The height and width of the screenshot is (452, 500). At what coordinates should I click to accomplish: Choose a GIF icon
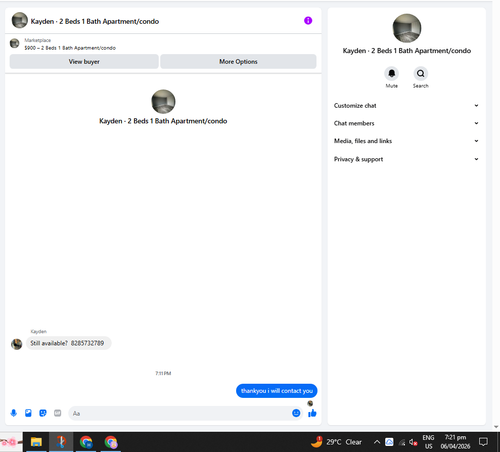tap(58, 413)
